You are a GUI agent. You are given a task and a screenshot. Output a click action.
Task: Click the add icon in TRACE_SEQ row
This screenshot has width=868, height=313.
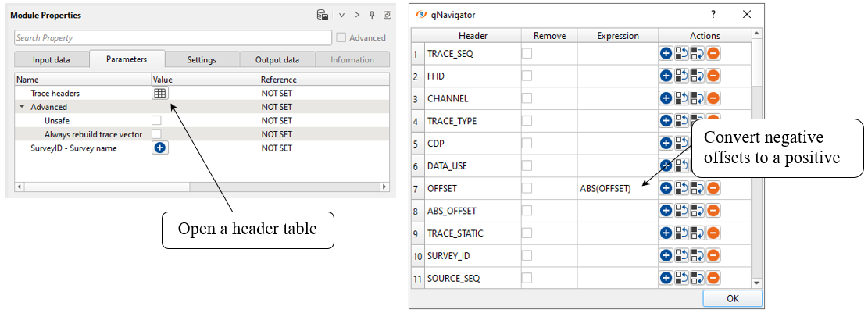coord(666,54)
